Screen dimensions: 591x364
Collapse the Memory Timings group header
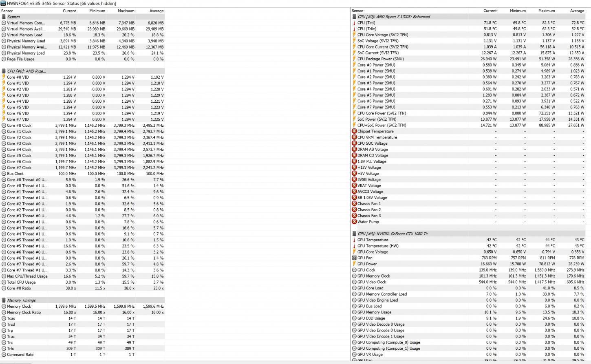click(x=83, y=300)
